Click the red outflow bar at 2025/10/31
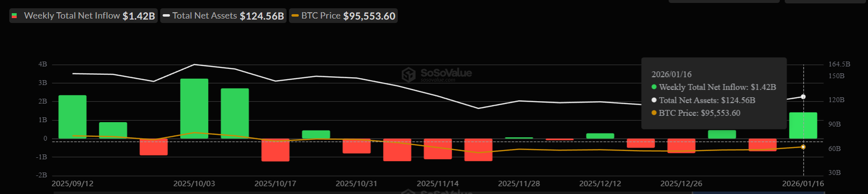 coord(357,146)
